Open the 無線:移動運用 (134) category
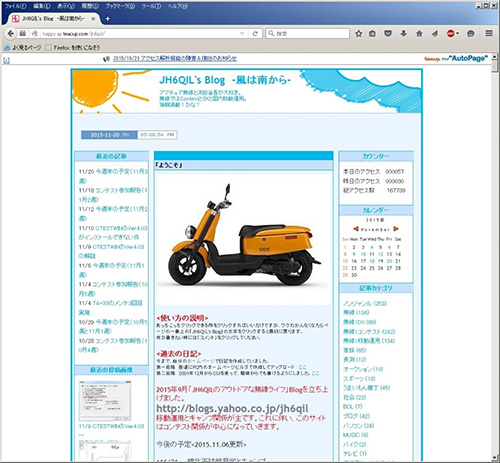 click(x=369, y=341)
